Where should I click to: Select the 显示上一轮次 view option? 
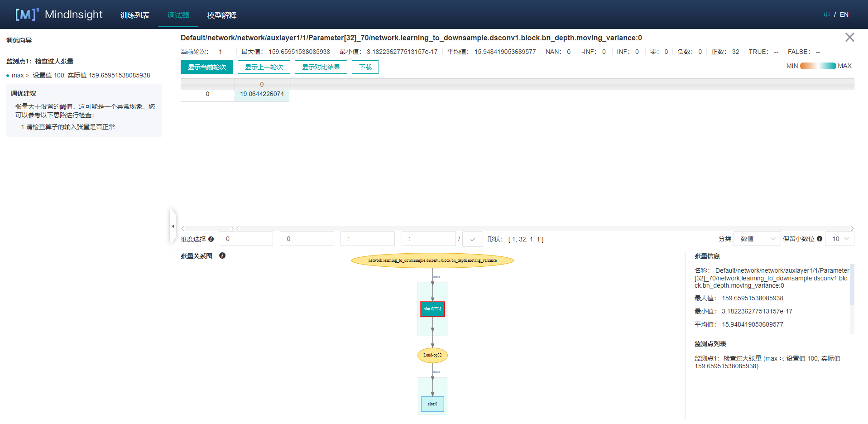coord(264,67)
